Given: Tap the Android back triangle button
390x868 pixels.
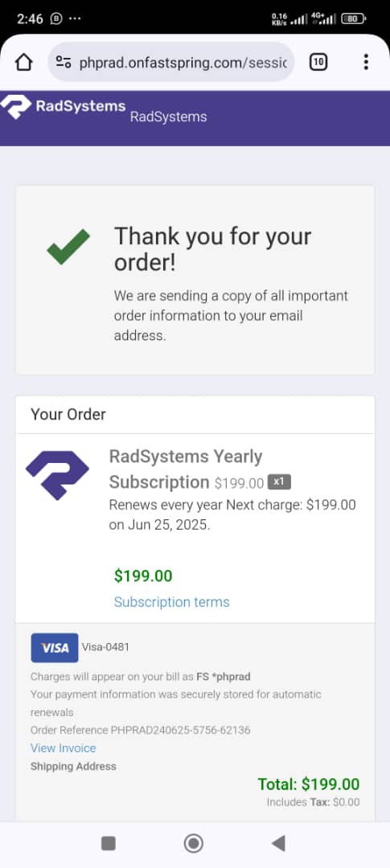Looking at the screenshot, I should (x=278, y=844).
